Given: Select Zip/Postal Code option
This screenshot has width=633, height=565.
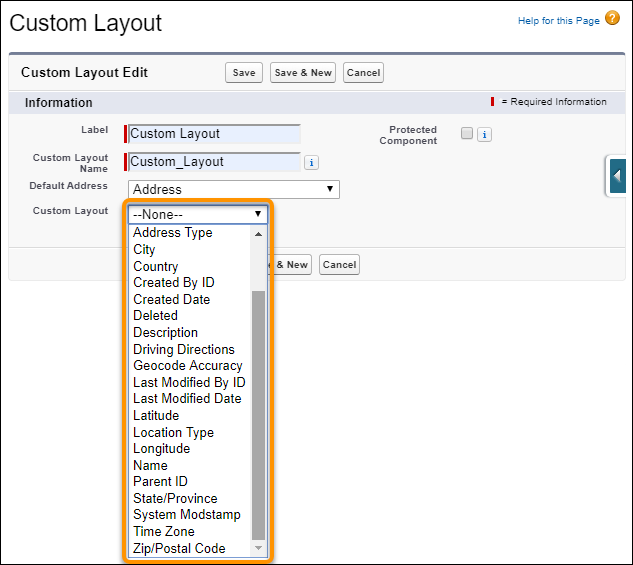Looking at the screenshot, I should click(x=189, y=549).
